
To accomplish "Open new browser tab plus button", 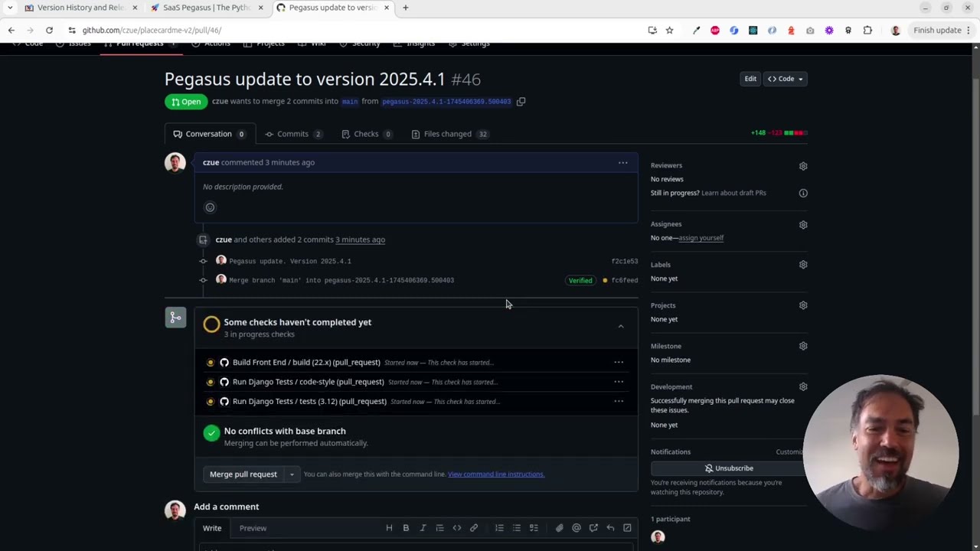I will coord(405,8).
